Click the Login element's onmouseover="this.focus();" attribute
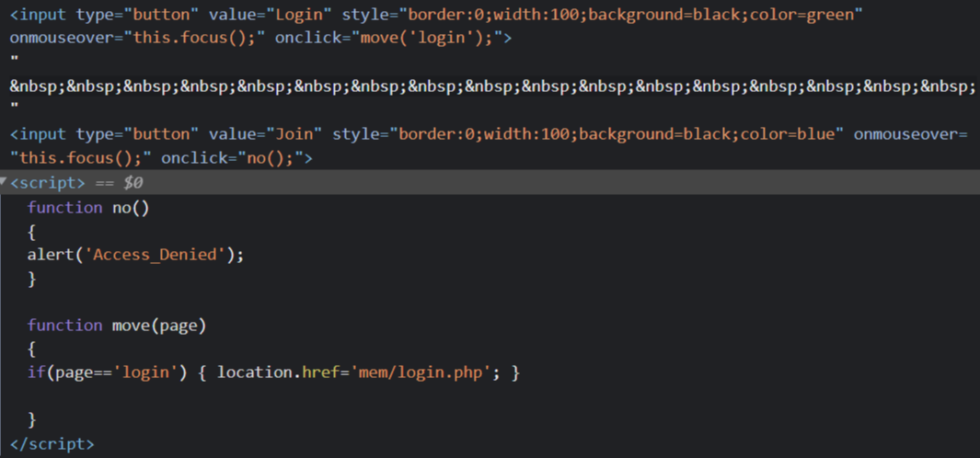Viewport: 980px width, 458px height. coord(139,38)
